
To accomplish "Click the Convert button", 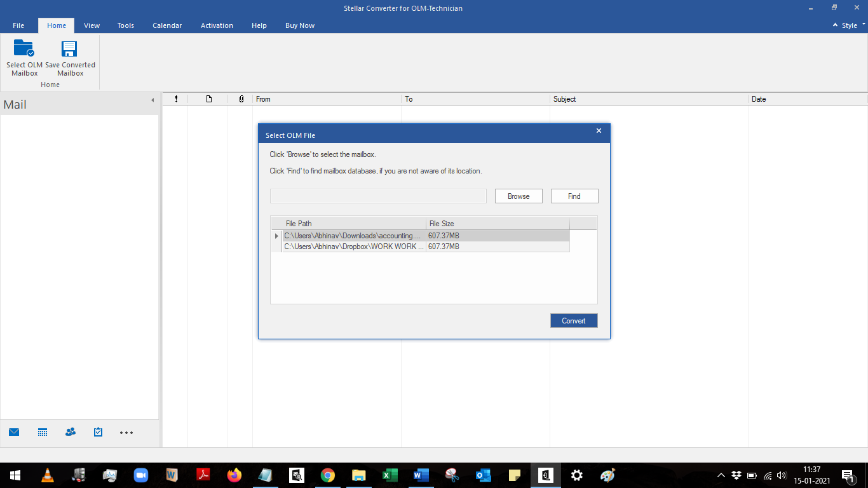I will pyautogui.click(x=574, y=321).
